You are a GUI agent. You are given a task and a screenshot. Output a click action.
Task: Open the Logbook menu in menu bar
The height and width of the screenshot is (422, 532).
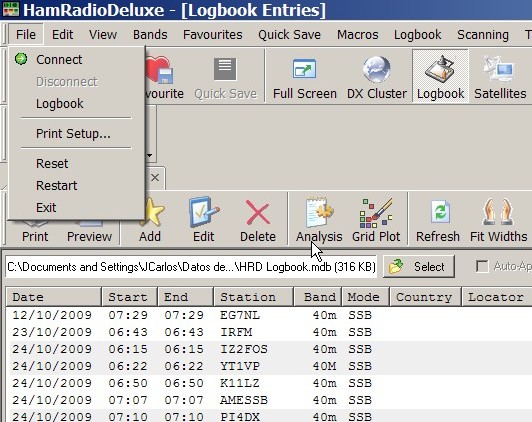tap(418, 34)
